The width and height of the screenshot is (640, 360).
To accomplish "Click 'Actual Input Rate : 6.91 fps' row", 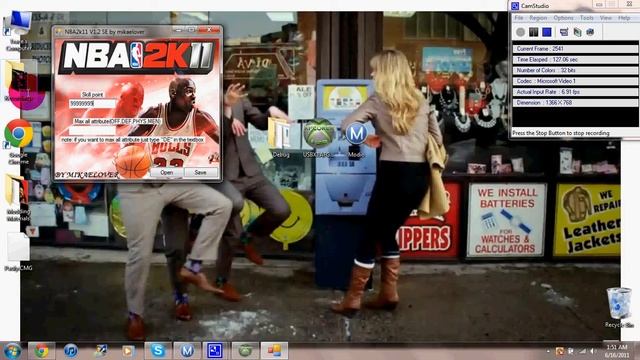I will point(575,92).
